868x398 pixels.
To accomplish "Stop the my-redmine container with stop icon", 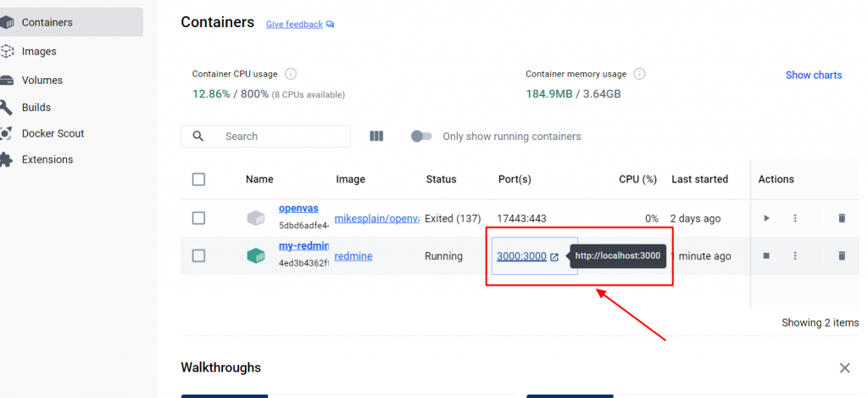I will point(766,255).
